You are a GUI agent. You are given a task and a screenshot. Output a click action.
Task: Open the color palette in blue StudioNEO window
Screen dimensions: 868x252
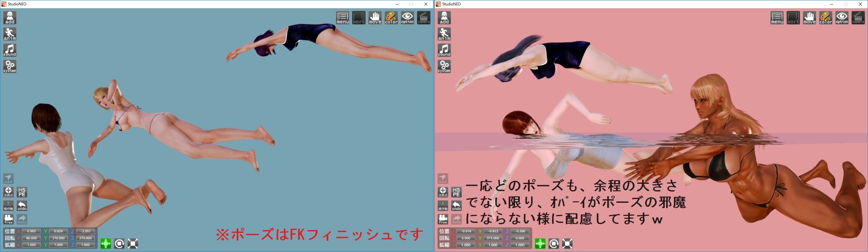(x=391, y=18)
